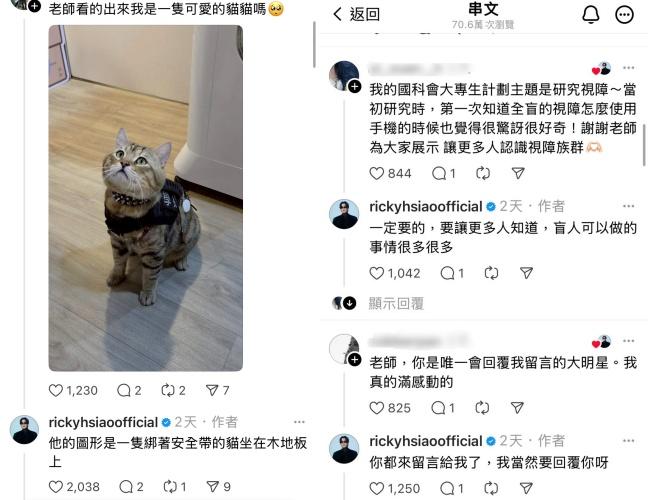The height and width of the screenshot is (500, 648).
Task: Like the comment with 844 likes
Action: coord(376,173)
